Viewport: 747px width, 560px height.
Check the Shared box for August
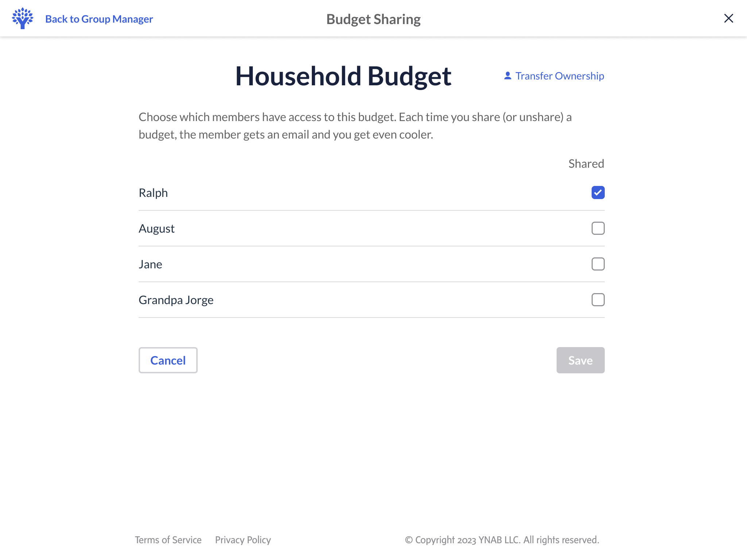point(598,228)
